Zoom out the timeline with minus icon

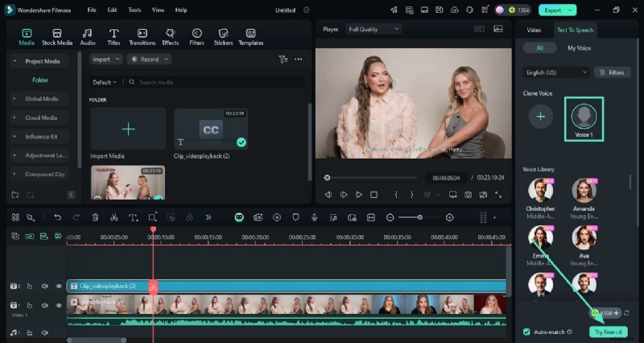coord(390,217)
